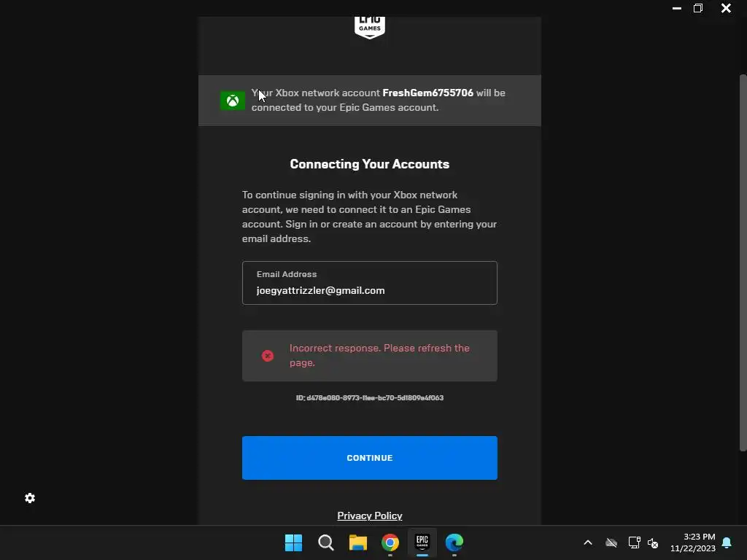Image resolution: width=747 pixels, height=560 pixels.
Task: Click the FreshGem6755706 account name
Action: point(427,93)
